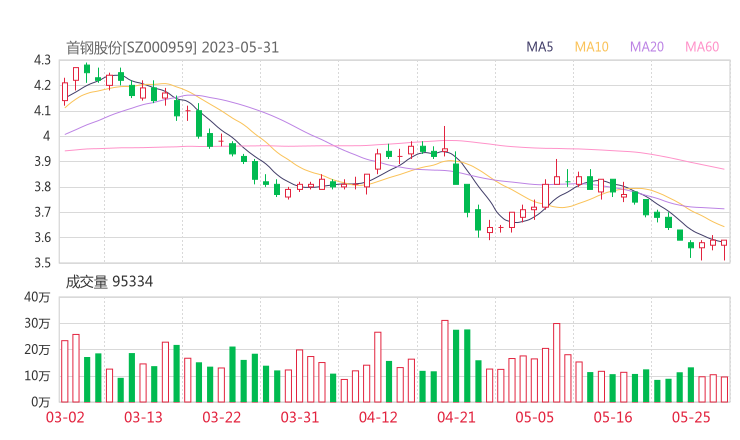Toggle the MA20 legend entry
The width and height of the screenshot is (740, 440).
[647, 47]
